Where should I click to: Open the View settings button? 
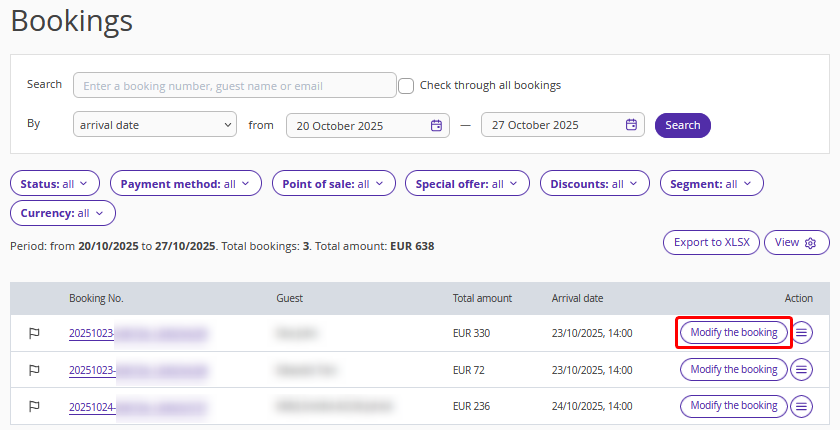pos(796,243)
